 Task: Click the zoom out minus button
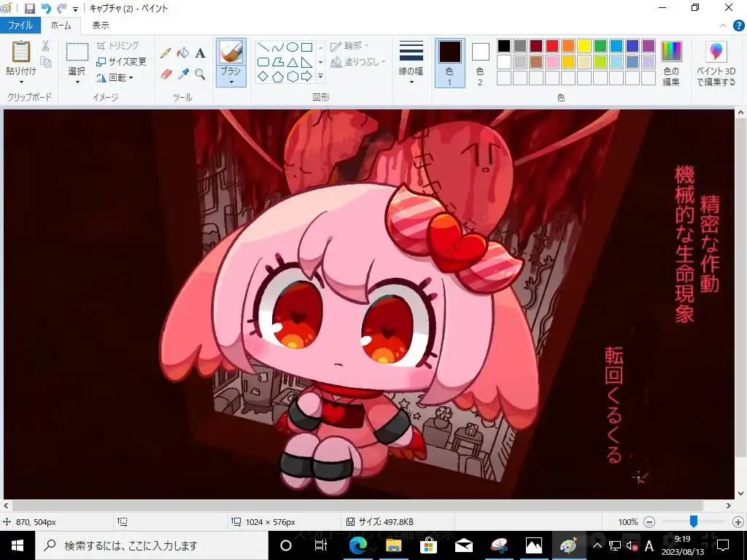[649, 522]
